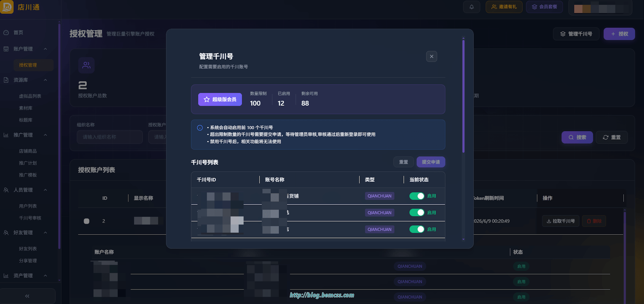Click the 推广管理 chart icon
Image resolution: width=644 pixels, height=304 pixels.
6,135
